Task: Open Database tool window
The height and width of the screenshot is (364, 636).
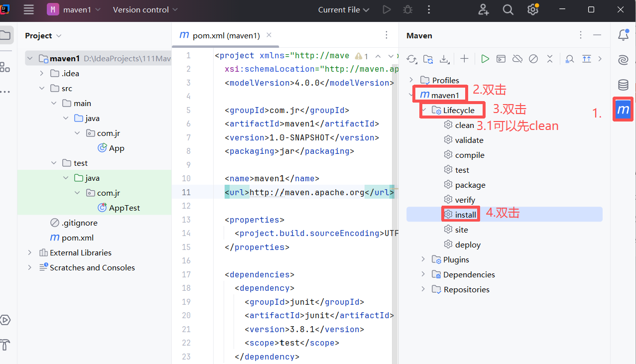Action: click(x=623, y=85)
